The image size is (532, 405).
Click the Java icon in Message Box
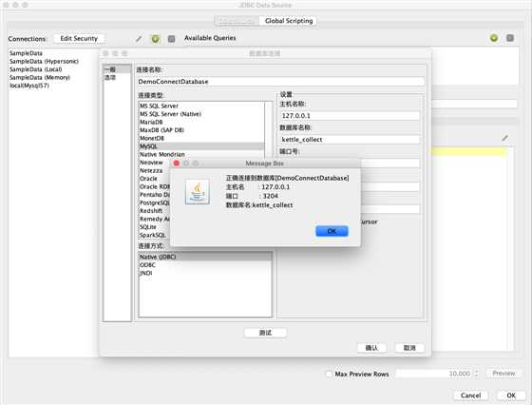198,192
